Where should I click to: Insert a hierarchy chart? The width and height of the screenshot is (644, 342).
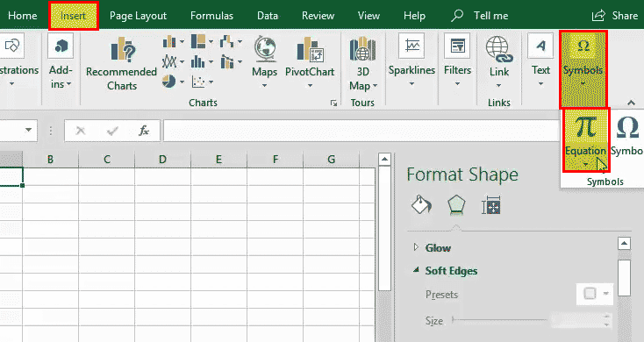(202, 41)
